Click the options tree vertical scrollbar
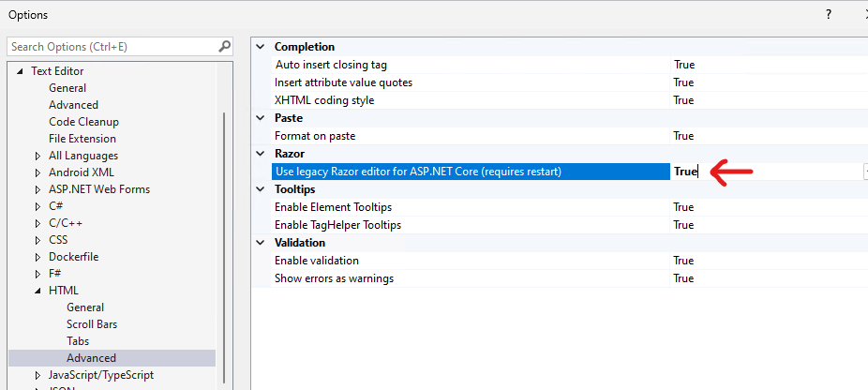Screen dimensions: 868x390 point(224,234)
